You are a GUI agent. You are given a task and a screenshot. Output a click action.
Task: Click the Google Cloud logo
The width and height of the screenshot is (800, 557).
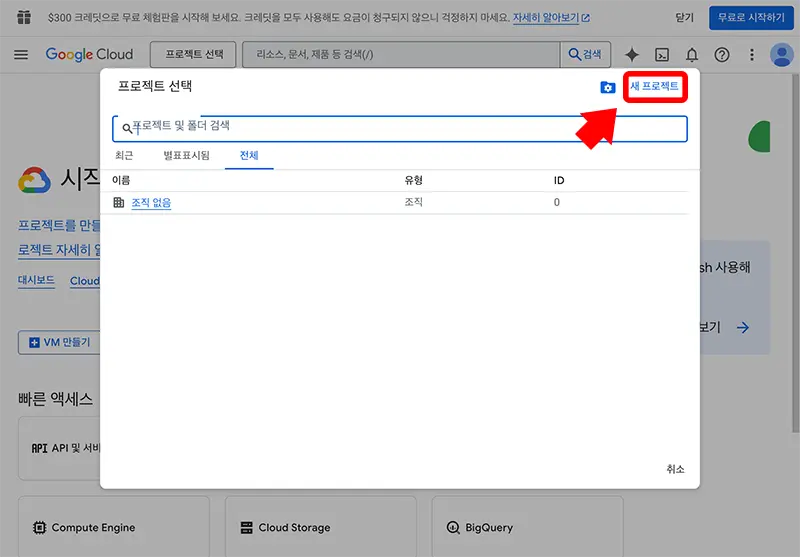coord(89,54)
